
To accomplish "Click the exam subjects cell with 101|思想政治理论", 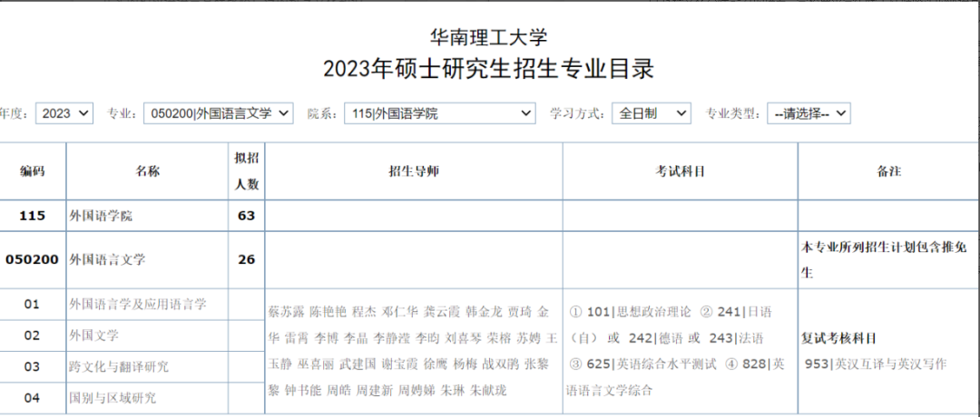I will 680,351.
